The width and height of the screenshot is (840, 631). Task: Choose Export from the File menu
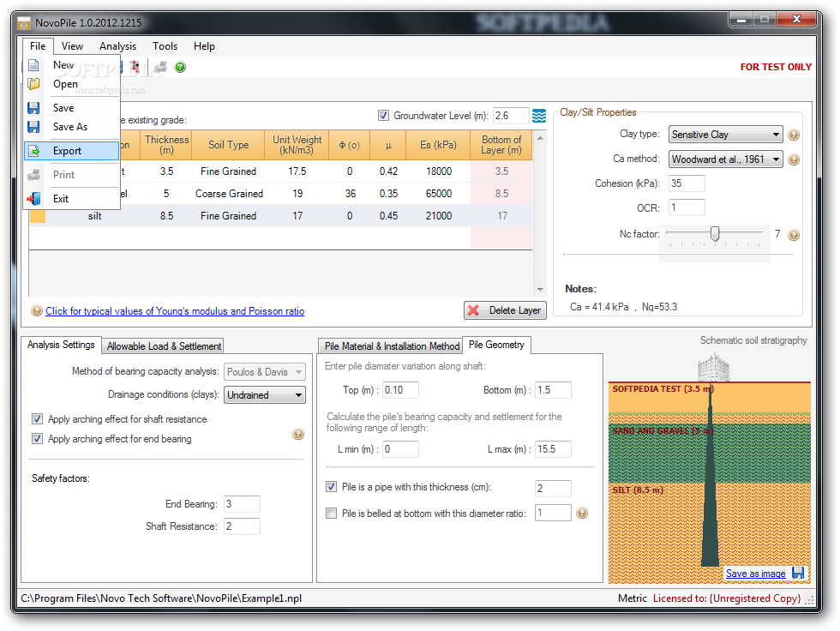(x=72, y=151)
